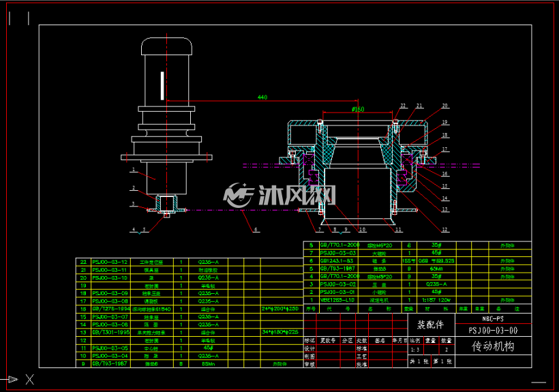Click part code PSJ00-03-10 in parts list
Viewport: 559px width, 392px height.
(x=110, y=277)
